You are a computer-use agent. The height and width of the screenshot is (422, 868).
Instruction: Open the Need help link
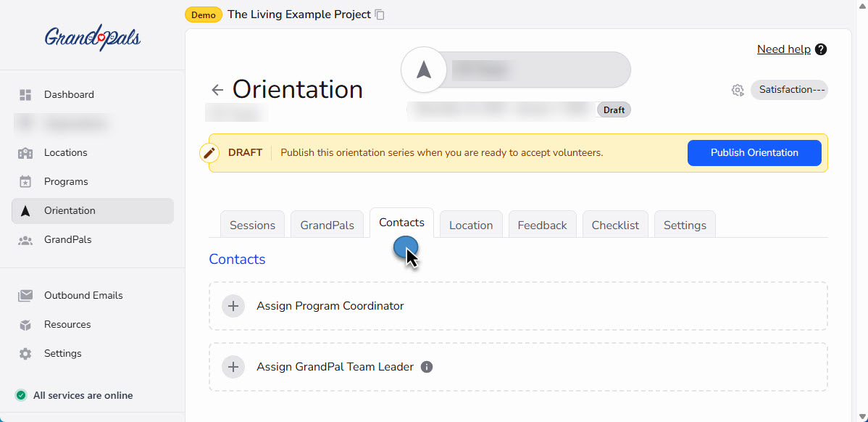click(x=784, y=49)
